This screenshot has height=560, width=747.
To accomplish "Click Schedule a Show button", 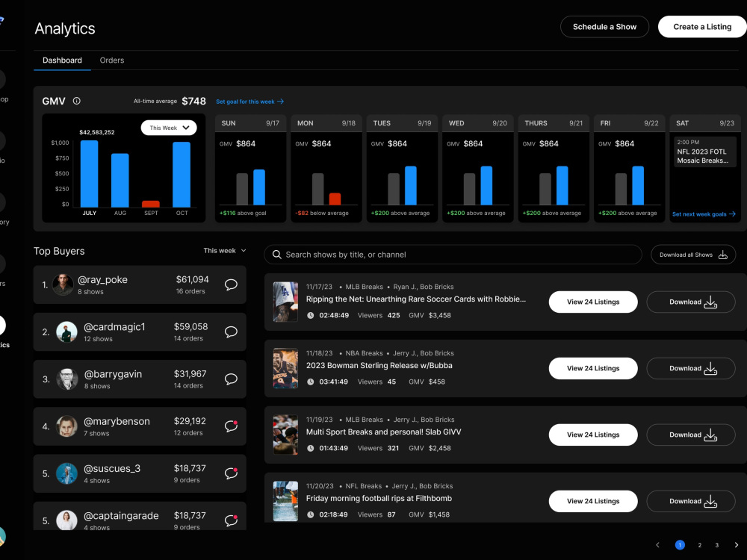I will coord(604,27).
